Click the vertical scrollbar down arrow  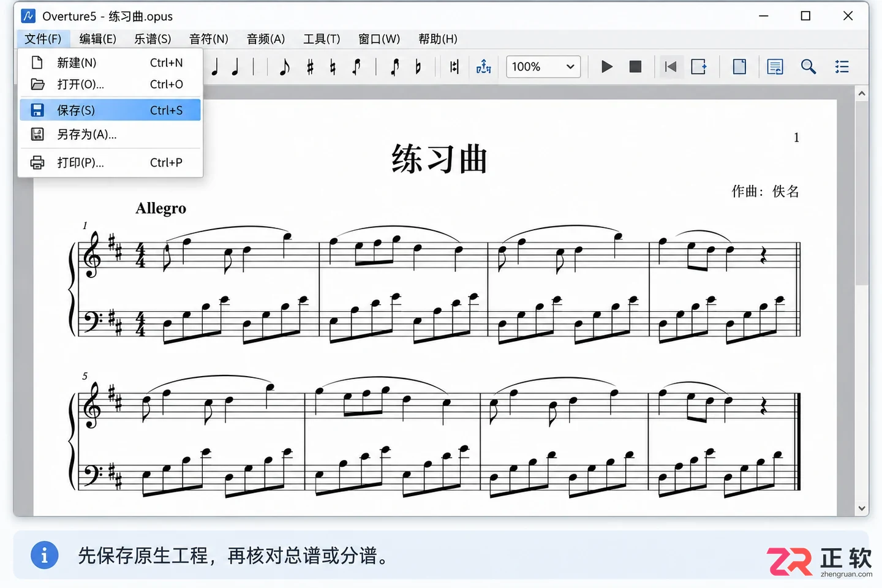[862, 508]
